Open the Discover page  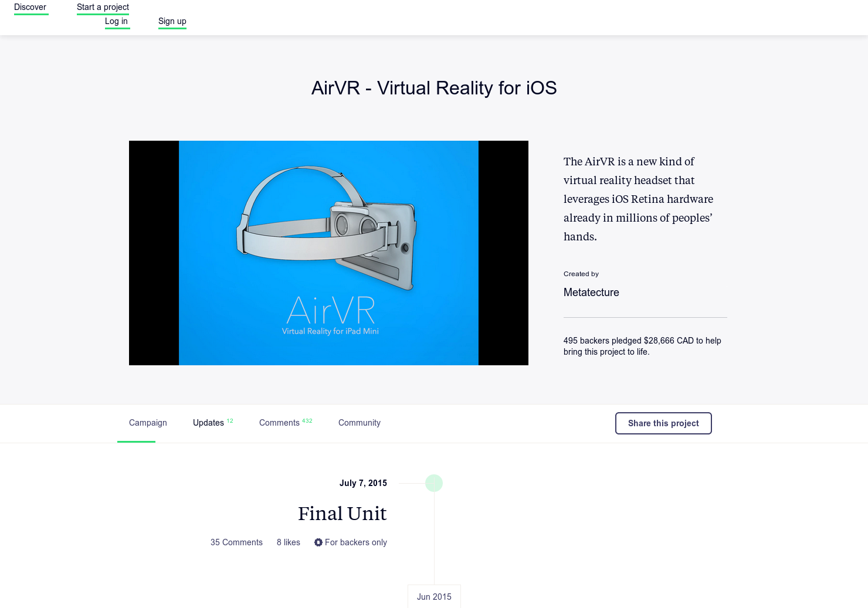30,7
